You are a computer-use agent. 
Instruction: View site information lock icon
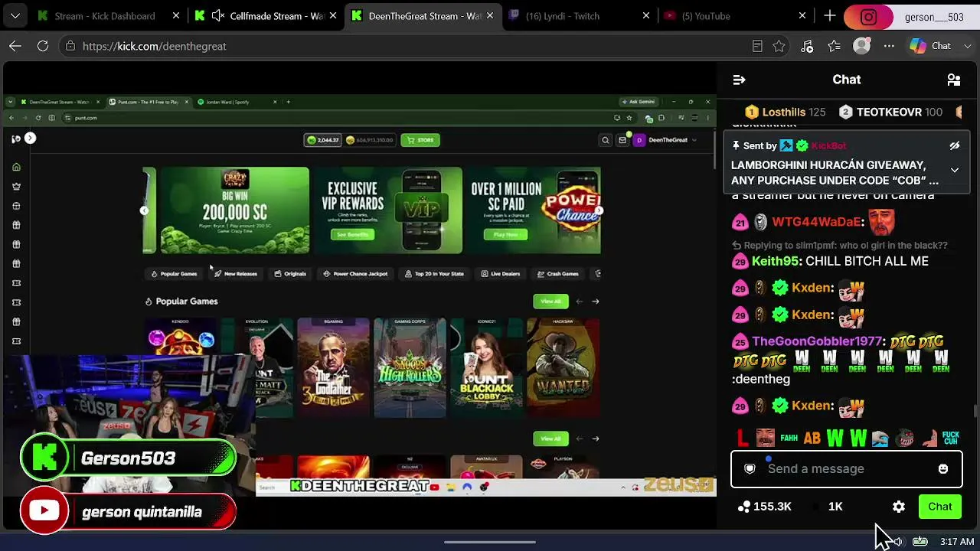[70, 46]
